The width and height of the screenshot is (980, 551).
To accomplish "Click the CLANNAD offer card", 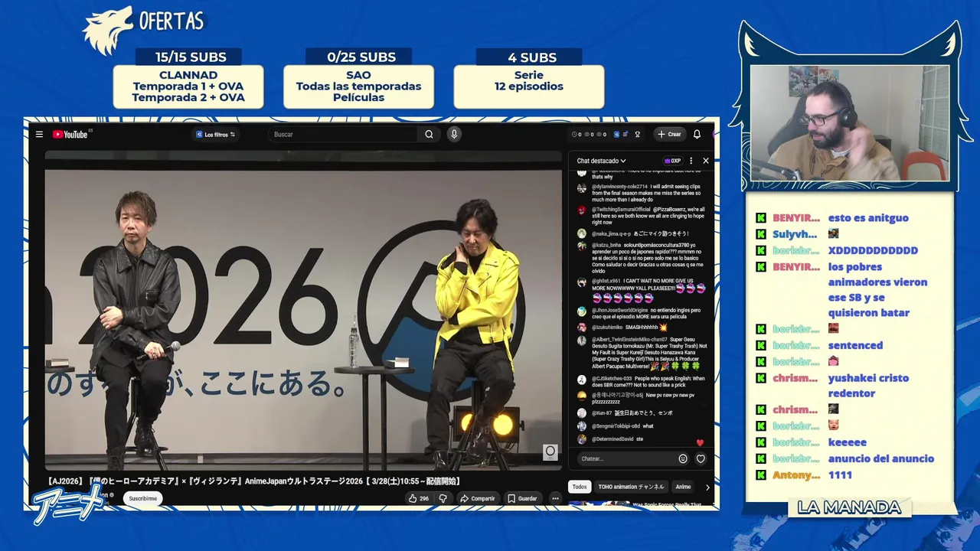I will [188, 86].
